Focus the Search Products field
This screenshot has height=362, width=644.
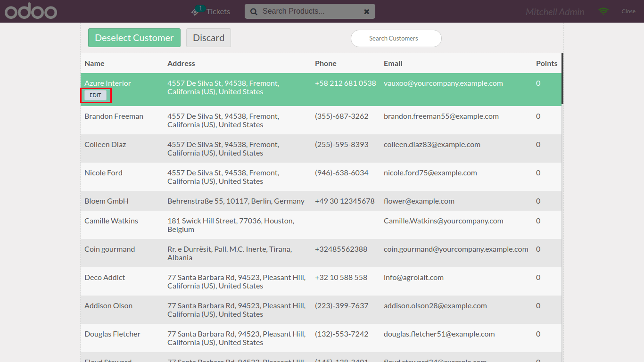pos(310,11)
